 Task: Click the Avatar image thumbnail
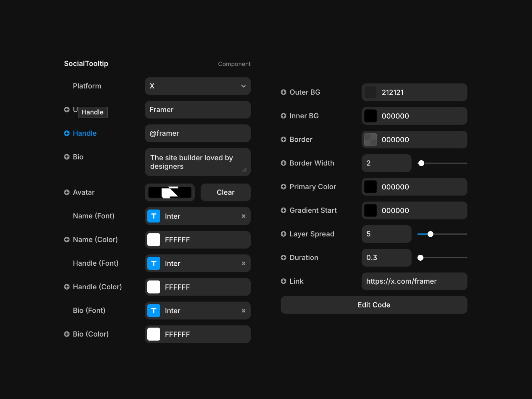pyautogui.click(x=170, y=193)
